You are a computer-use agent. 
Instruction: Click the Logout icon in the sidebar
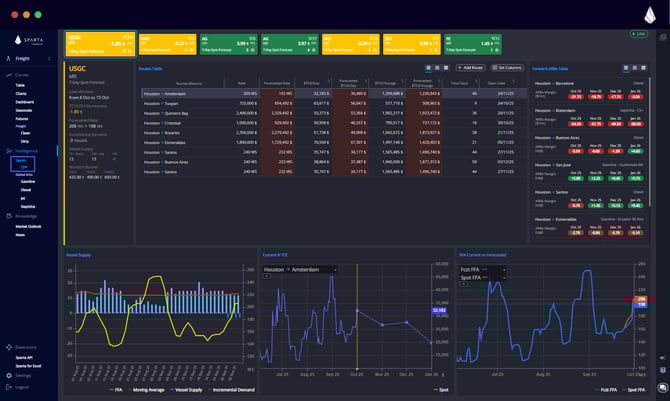coord(8,386)
